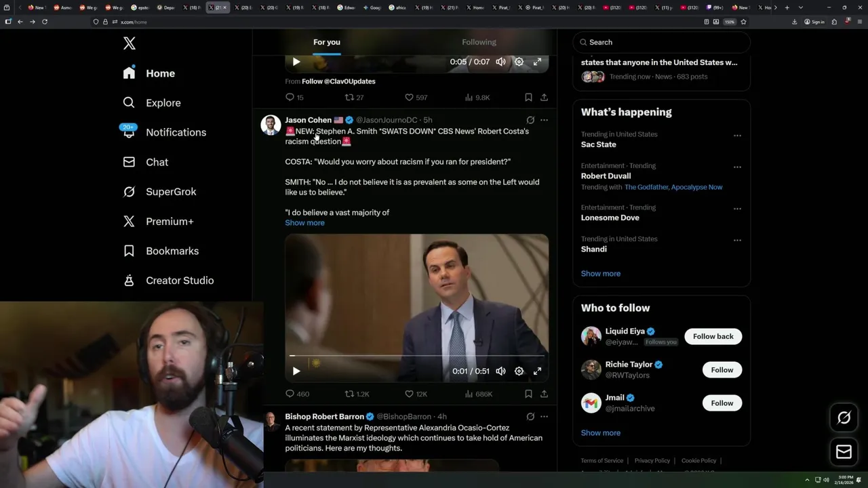Image resolution: width=868 pixels, height=488 pixels.
Task: Open Home in the sidebar
Action: click(149, 73)
